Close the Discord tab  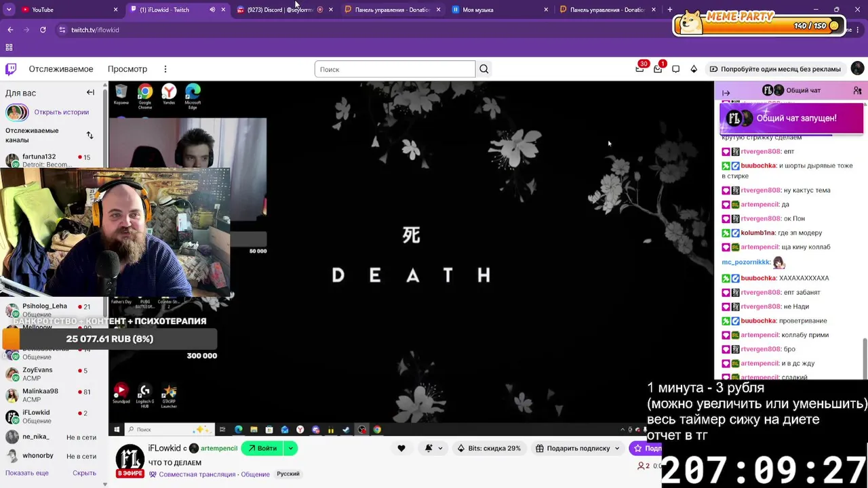click(x=330, y=9)
